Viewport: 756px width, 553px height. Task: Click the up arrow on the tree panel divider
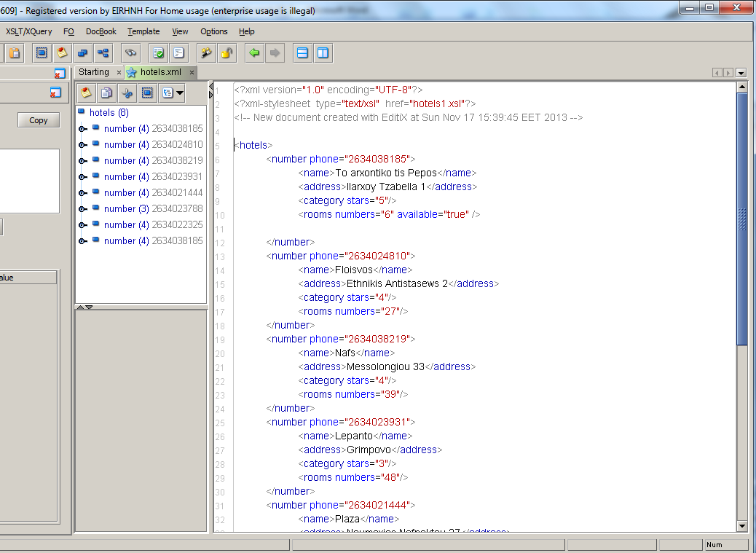(x=81, y=307)
